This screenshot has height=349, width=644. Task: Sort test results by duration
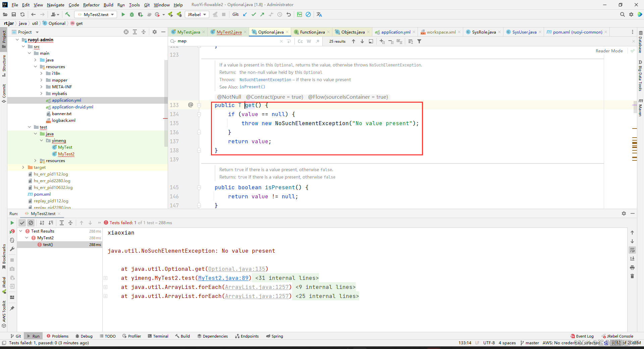(x=51, y=223)
